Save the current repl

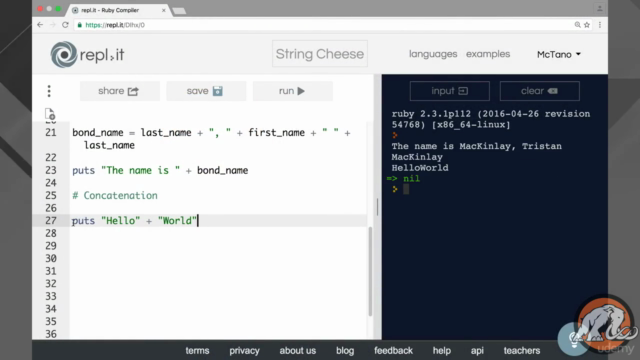point(206,91)
